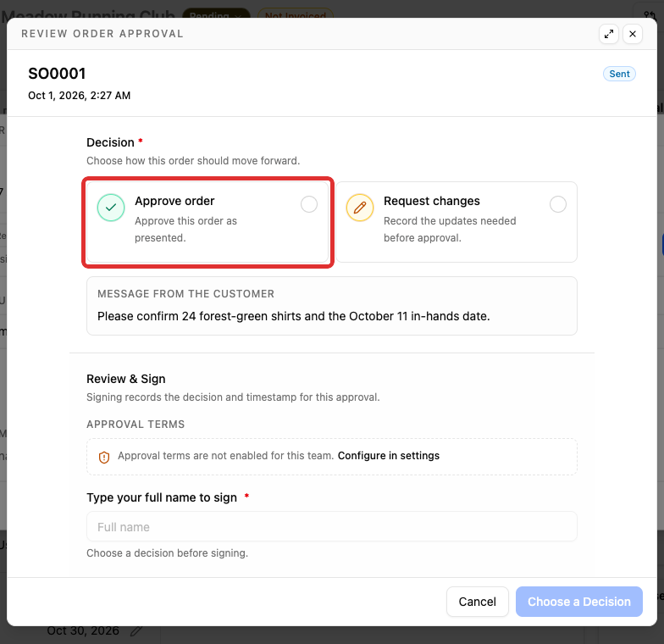Viewport: 664px width, 644px height.
Task: Open Configure in settings link
Action: (389, 456)
